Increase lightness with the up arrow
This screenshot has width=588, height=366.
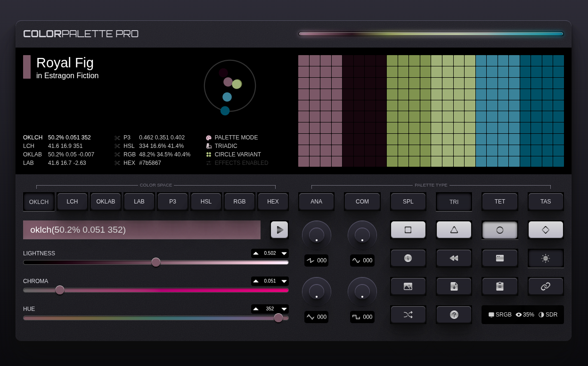256,253
